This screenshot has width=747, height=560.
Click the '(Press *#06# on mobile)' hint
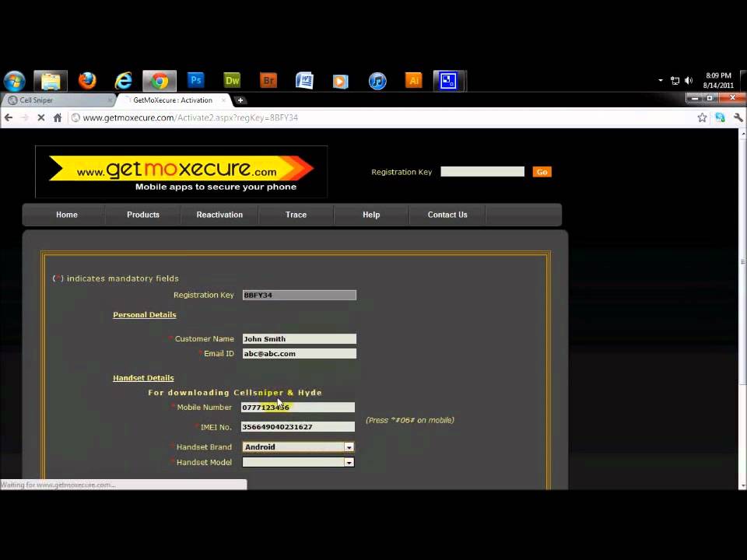click(x=410, y=420)
